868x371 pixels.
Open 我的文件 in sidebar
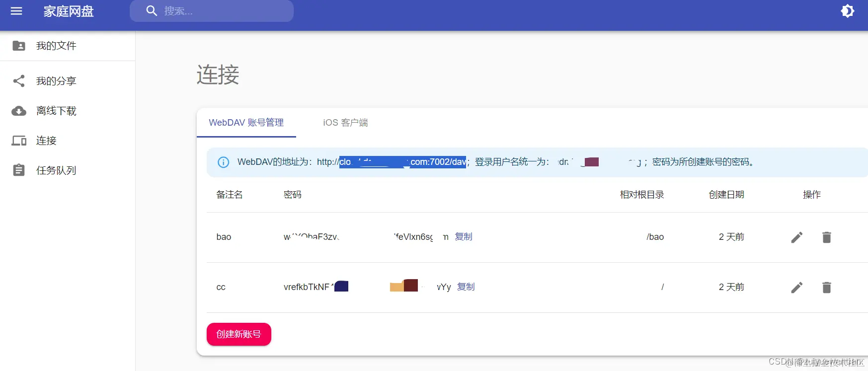point(68,46)
